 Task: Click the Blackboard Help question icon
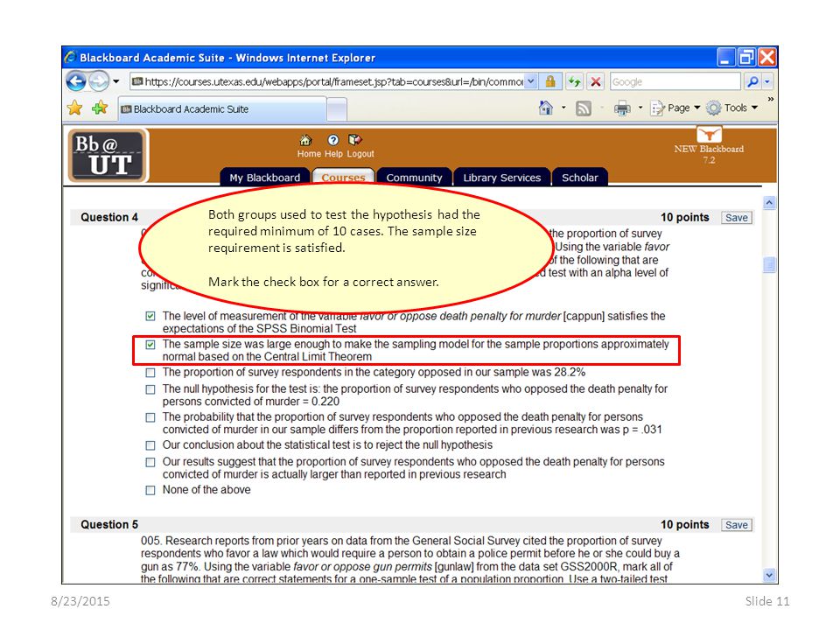click(x=333, y=140)
